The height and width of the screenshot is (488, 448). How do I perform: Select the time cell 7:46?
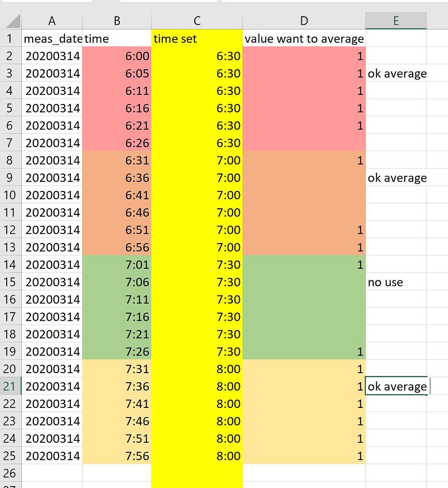tap(117, 421)
